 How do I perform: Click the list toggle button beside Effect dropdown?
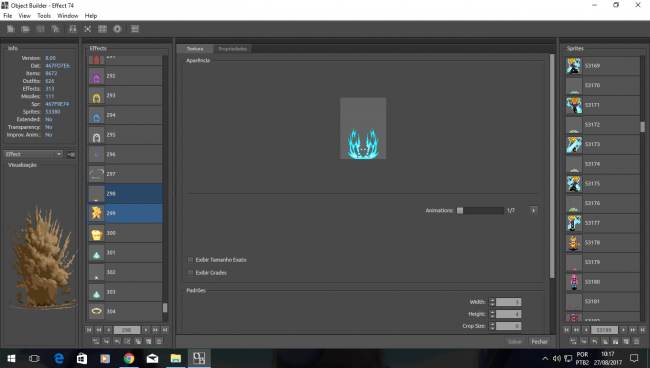(71, 154)
